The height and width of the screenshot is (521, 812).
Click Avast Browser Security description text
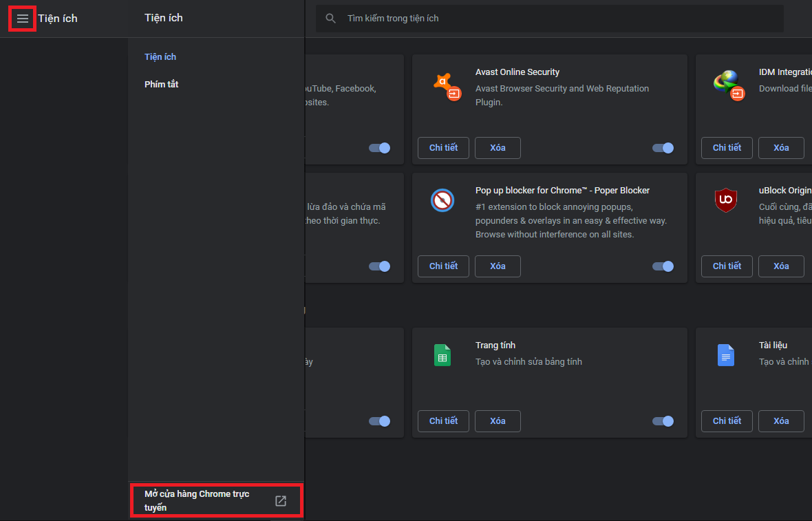click(x=562, y=95)
